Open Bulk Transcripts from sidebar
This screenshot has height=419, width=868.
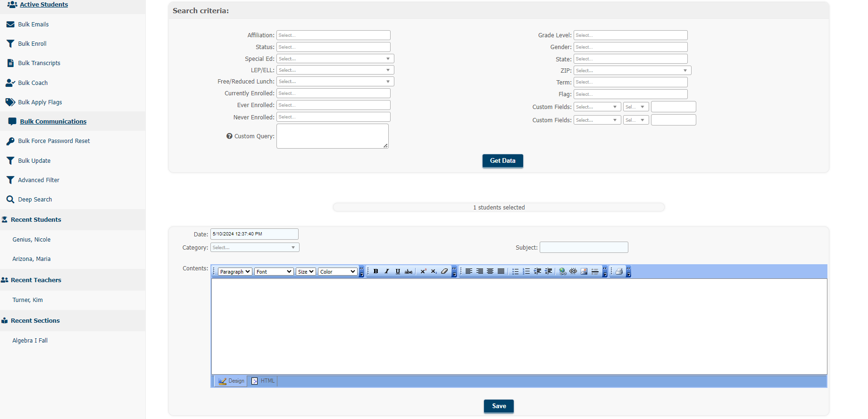pyautogui.click(x=39, y=63)
